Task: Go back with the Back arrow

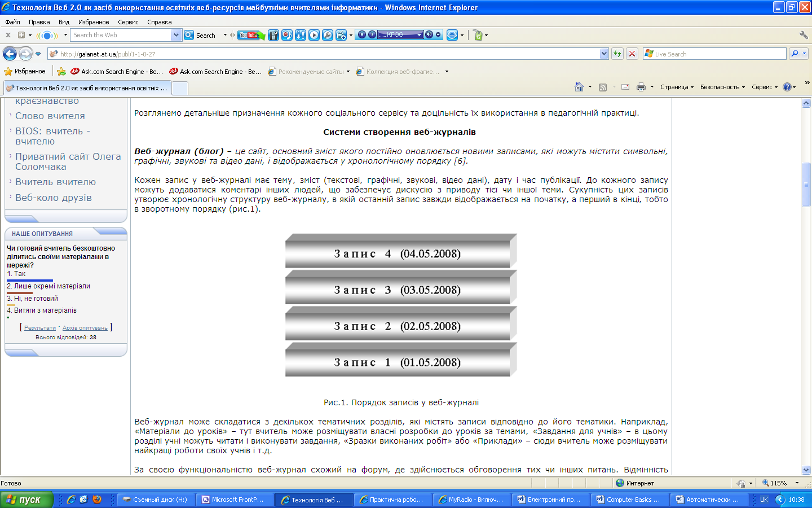Action: point(10,54)
